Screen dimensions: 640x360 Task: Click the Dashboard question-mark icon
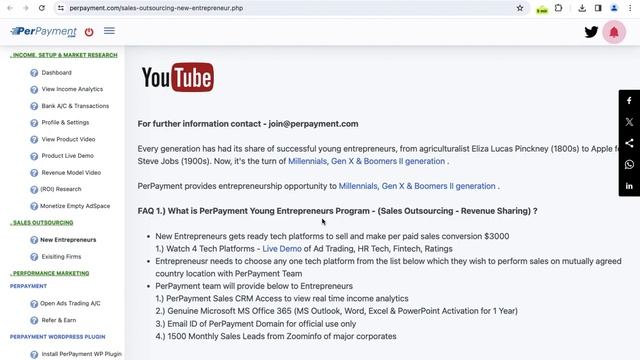pyautogui.click(x=34, y=73)
